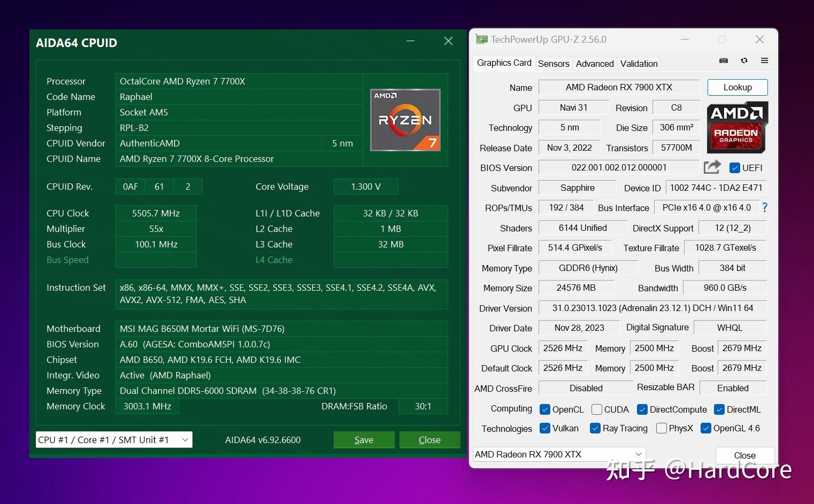Click the Raphael code name value

coord(239,97)
